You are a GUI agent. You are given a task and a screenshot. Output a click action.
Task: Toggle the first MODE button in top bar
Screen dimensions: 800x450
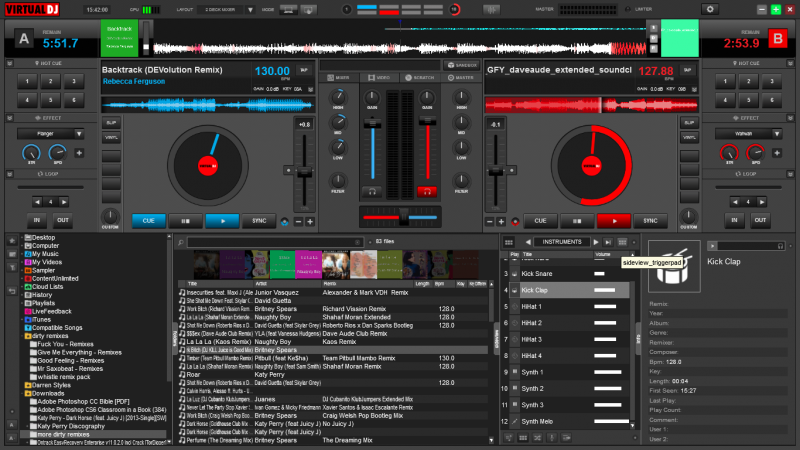pos(288,10)
